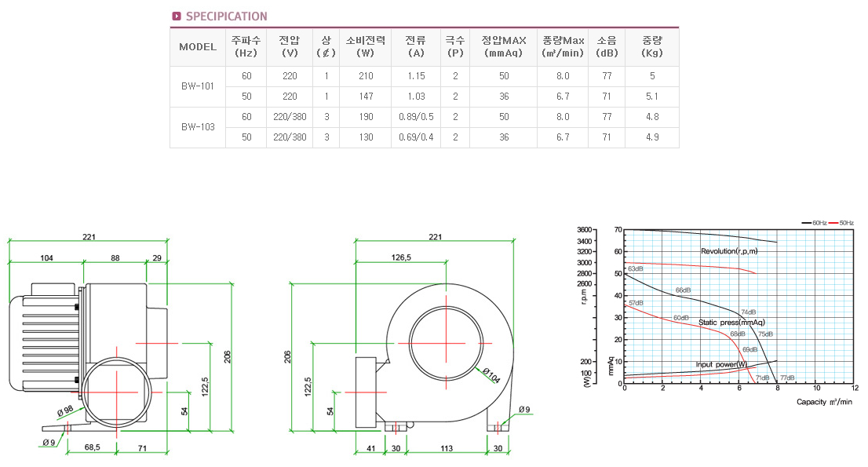
Task: Click the Ø104 outlet diameter label
Action: coord(491,375)
